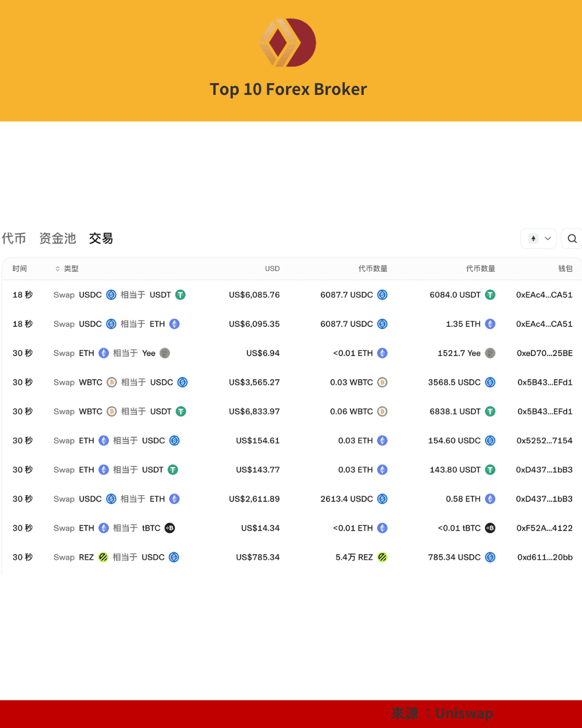Select the Yee token icon
The width and height of the screenshot is (582, 728).
[x=164, y=353]
